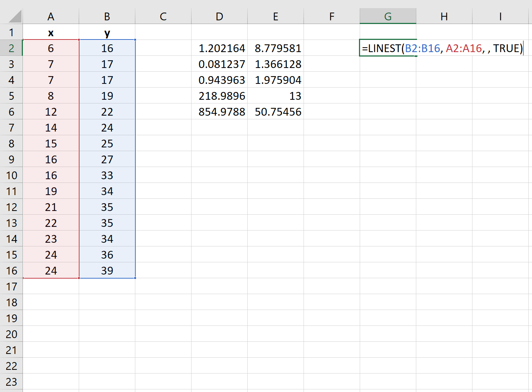Viewport: 532px width, 392px height.
Task: Select column E header
Action: 276,16
